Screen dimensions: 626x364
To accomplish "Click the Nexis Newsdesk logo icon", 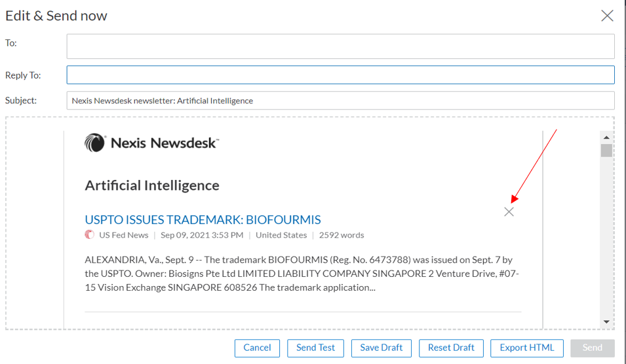I will [94, 142].
